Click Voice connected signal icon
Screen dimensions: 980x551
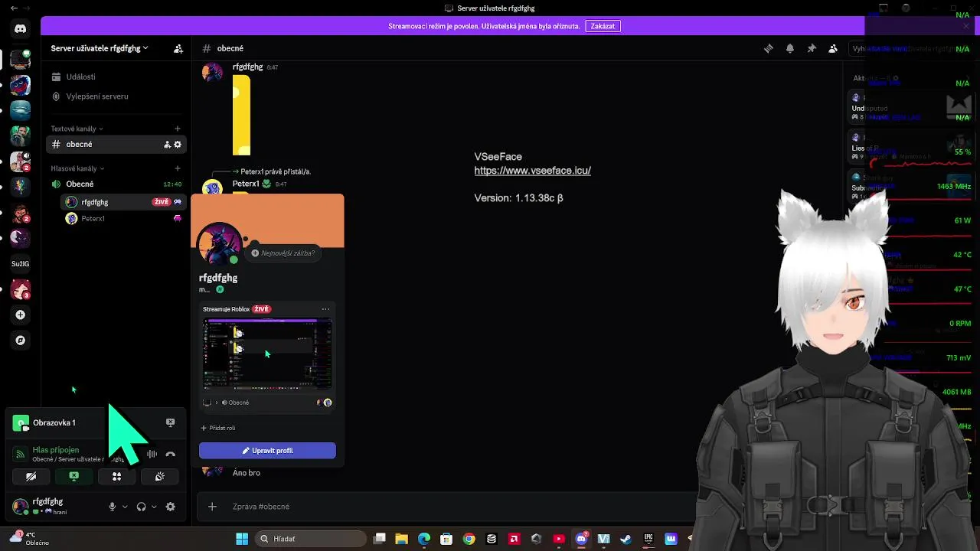click(x=21, y=455)
